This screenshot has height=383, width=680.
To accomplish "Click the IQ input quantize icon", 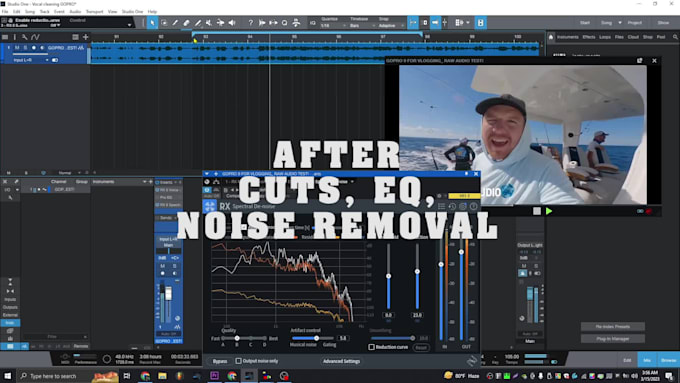I will (x=313, y=23).
